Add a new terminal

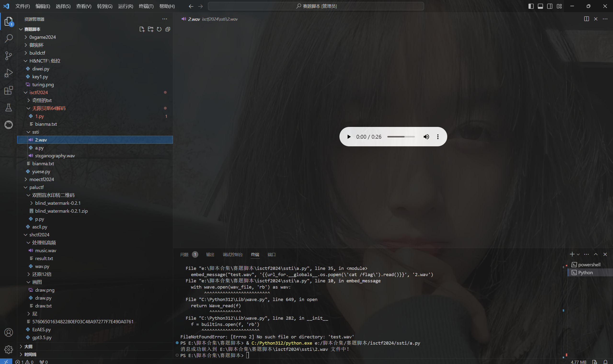(572, 254)
